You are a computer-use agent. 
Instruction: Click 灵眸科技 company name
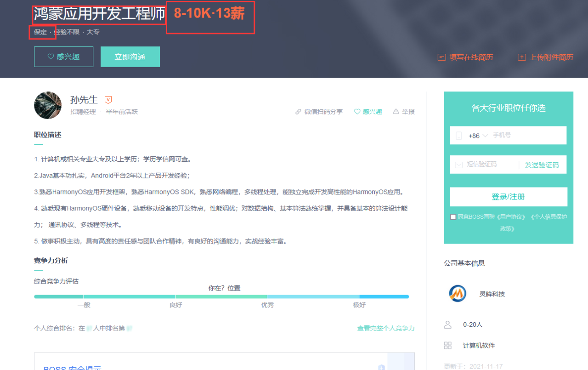click(492, 294)
